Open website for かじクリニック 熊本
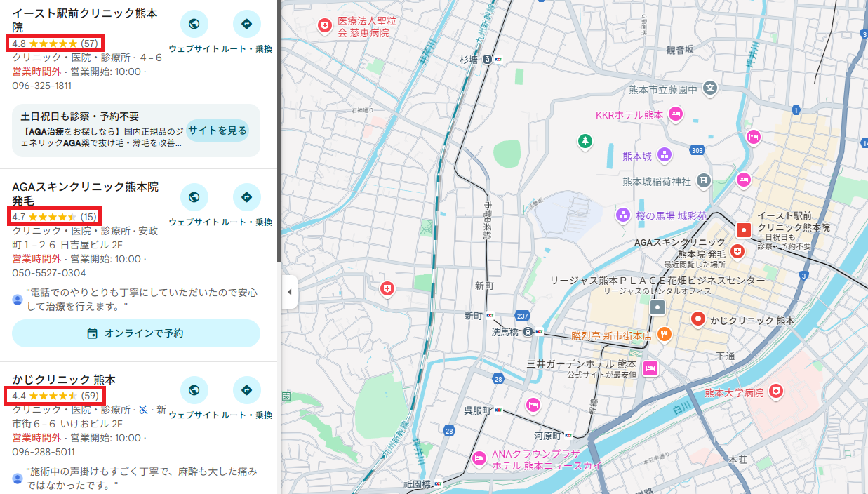 point(194,390)
